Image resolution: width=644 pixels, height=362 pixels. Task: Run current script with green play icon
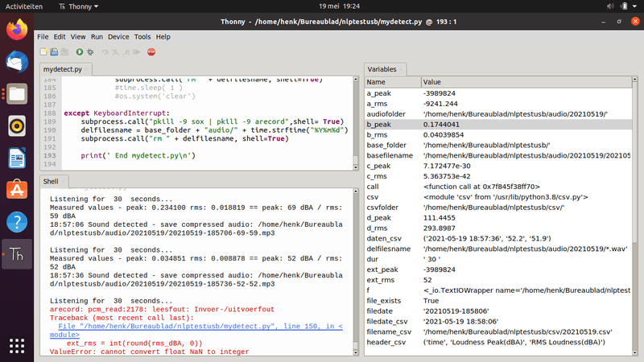click(79, 51)
